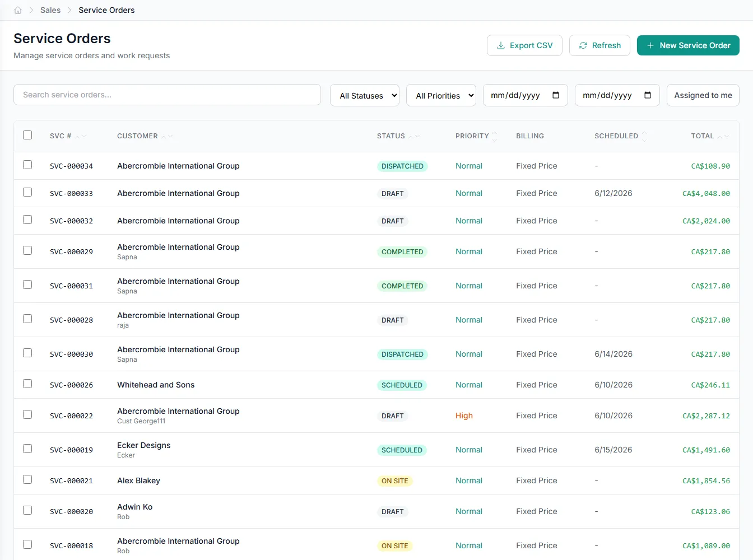Sort by SCHEDULED column

click(621, 136)
